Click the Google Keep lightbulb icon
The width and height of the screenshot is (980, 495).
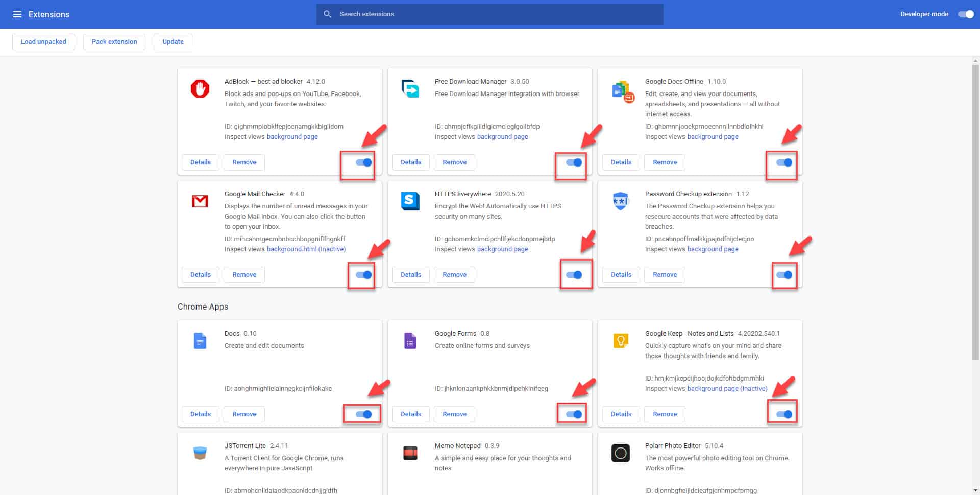click(x=621, y=340)
